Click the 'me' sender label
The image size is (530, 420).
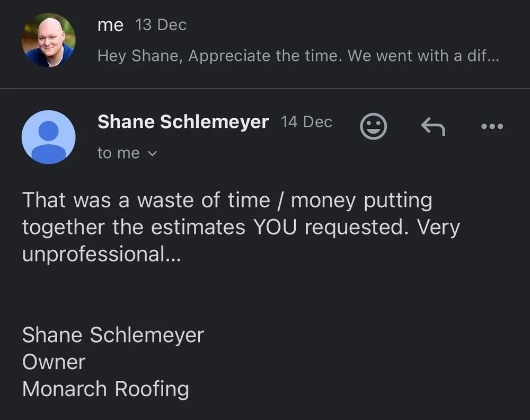click(110, 24)
